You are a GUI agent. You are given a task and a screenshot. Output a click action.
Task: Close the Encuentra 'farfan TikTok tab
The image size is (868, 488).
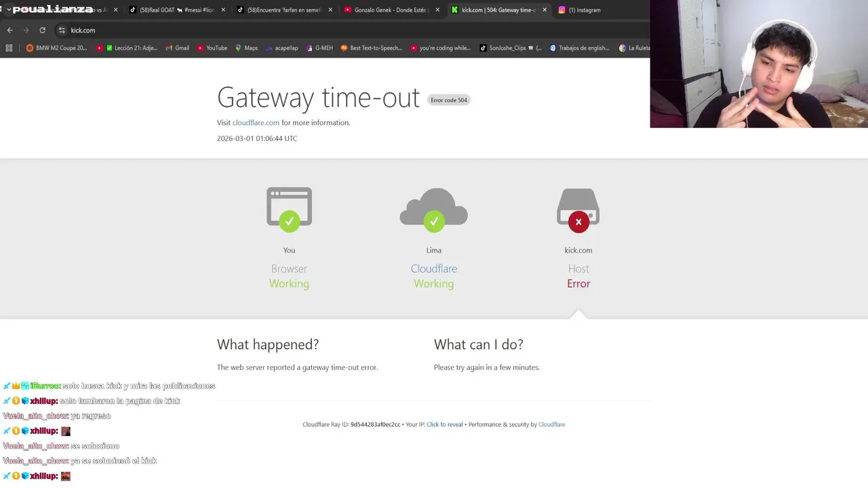[x=330, y=10]
